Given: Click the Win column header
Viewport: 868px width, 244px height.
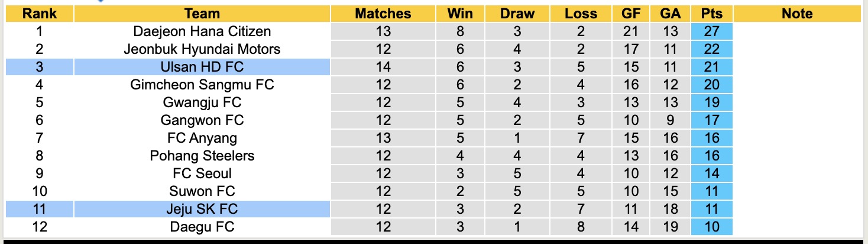Looking at the screenshot, I should 460,14.
